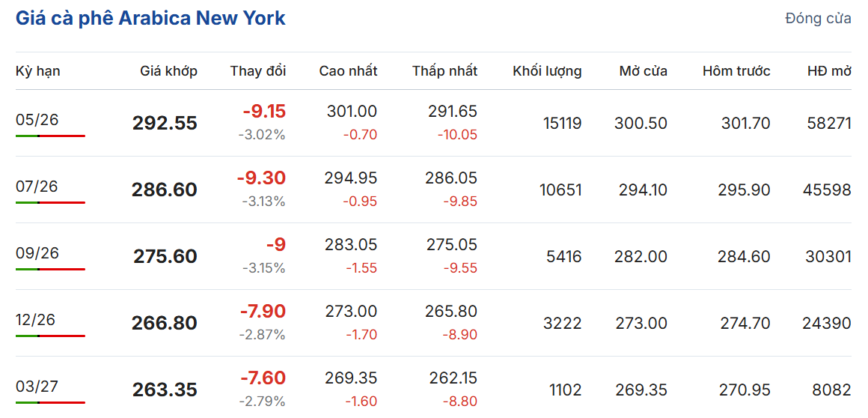Image resolution: width=868 pixels, height=418 pixels.
Task: Click the 'Khối lượng' column header
Action: tap(547, 71)
